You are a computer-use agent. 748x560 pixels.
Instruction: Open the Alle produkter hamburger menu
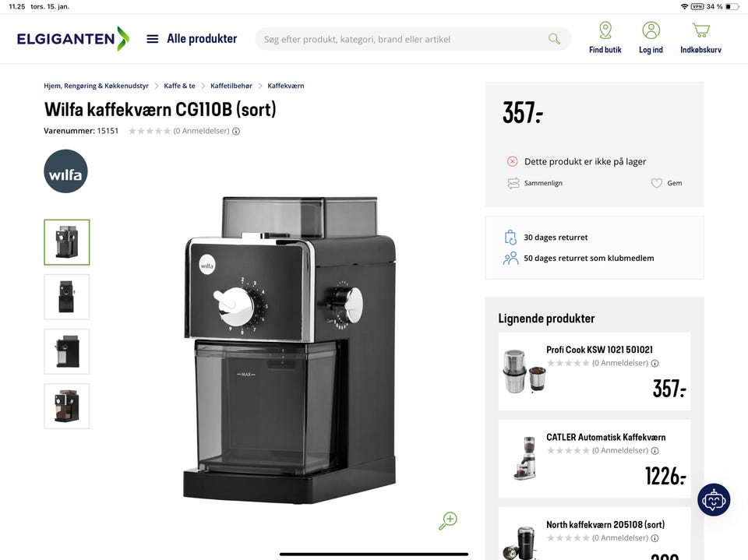tap(152, 39)
